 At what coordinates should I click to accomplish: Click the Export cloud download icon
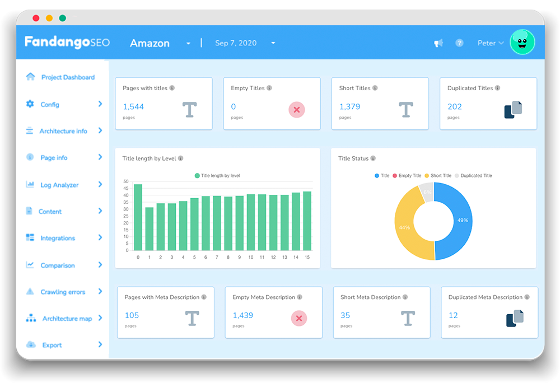[31, 344]
